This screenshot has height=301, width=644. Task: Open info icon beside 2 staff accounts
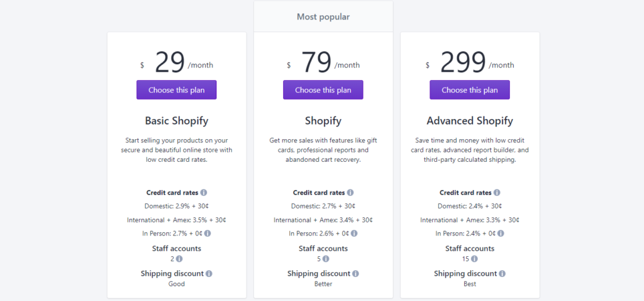click(x=179, y=259)
